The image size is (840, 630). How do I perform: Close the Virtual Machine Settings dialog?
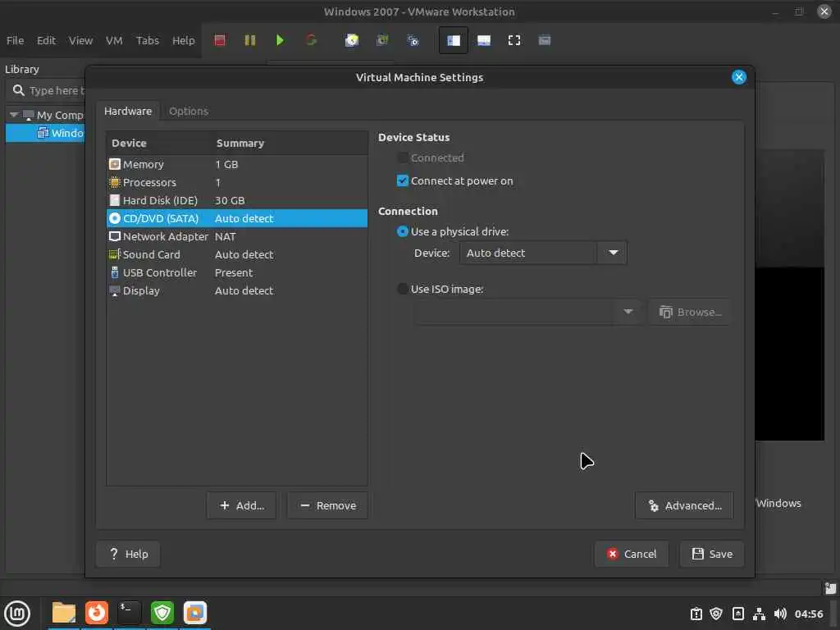click(739, 77)
